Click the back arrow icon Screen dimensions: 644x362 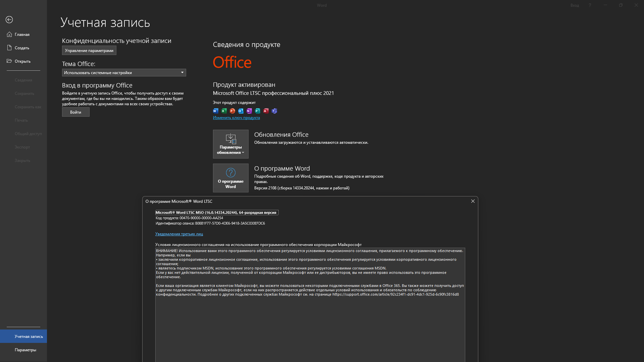point(9,20)
